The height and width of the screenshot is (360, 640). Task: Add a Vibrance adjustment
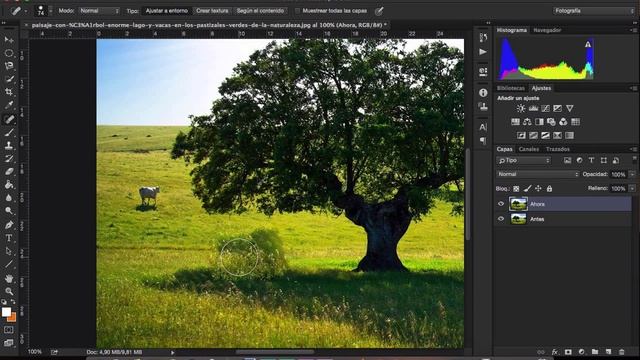569,109
